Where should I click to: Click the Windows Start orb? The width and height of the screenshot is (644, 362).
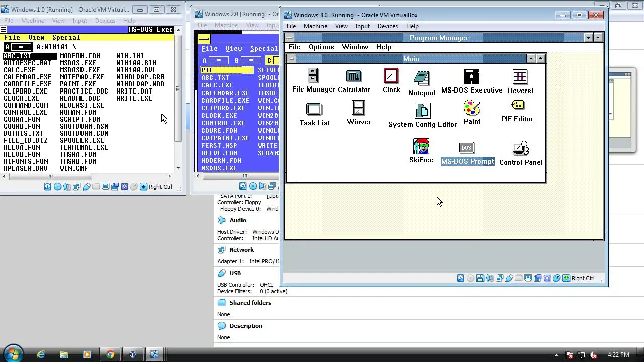13,354
